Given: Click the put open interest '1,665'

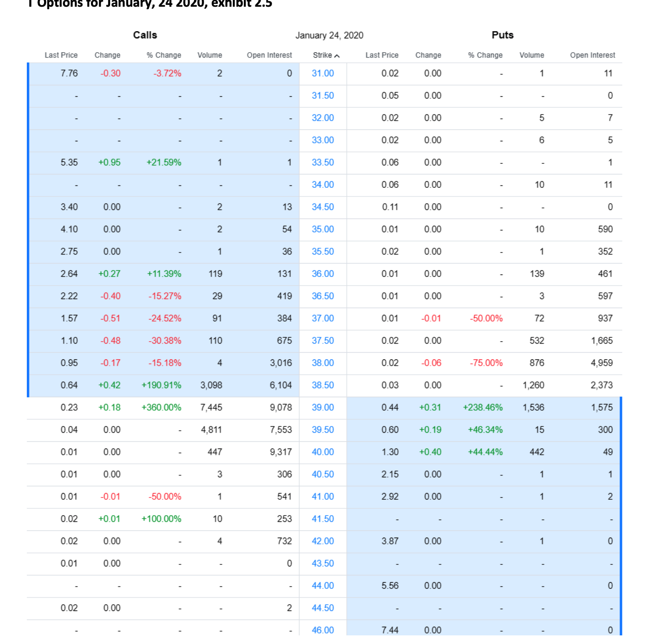Looking at the screenshot, I should tap(602, 341).
